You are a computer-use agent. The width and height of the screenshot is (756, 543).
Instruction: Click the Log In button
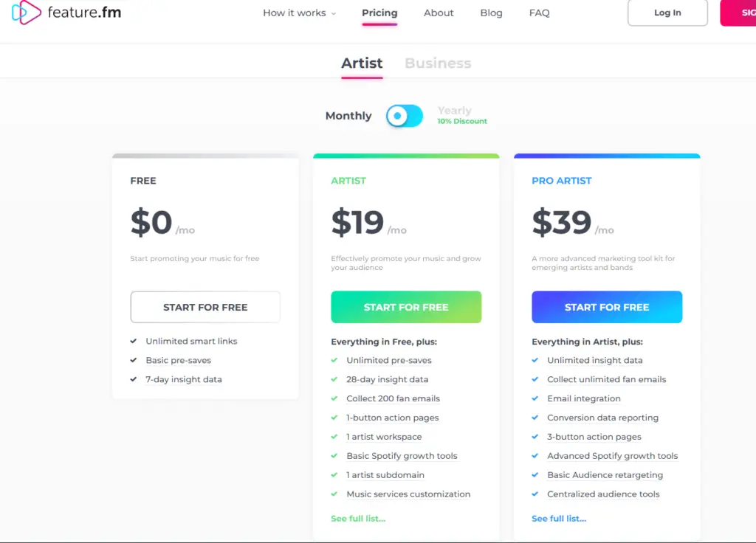point(667,13)
